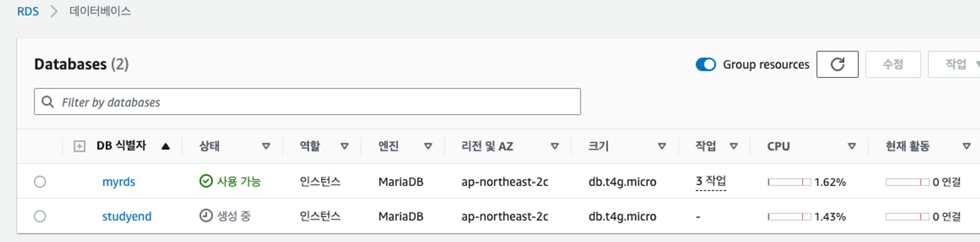The image size is (980, 242).
Task: Click the myrds CPU usage bar
Action: pyautogui.click(x=789, y=182)
